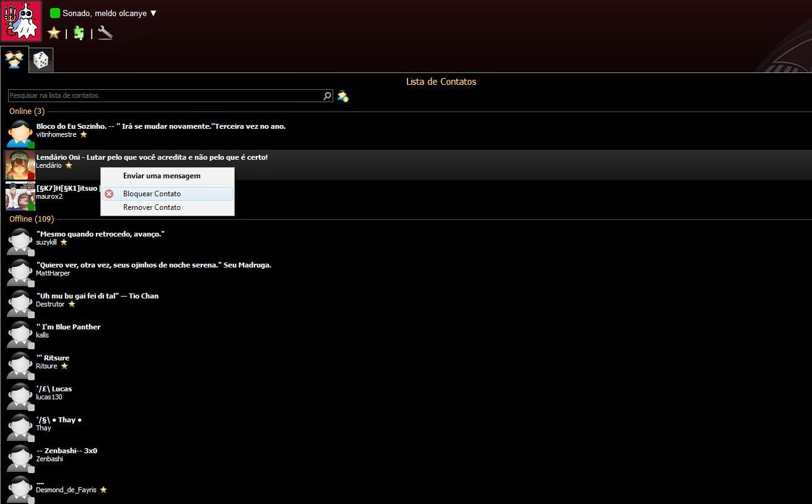
Task: Click Zenbashi's offline avatar
Action: coord(20,458)
